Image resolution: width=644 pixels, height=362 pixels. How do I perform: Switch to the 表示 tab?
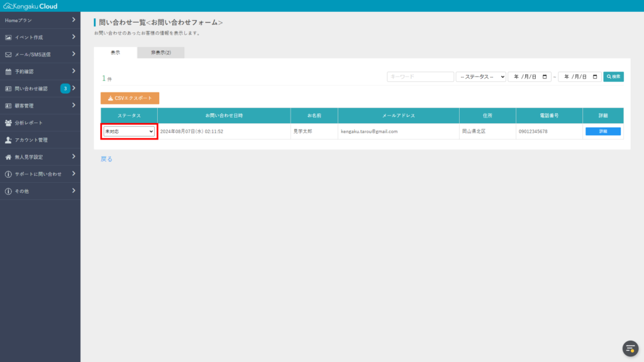[x=116, y=53]
